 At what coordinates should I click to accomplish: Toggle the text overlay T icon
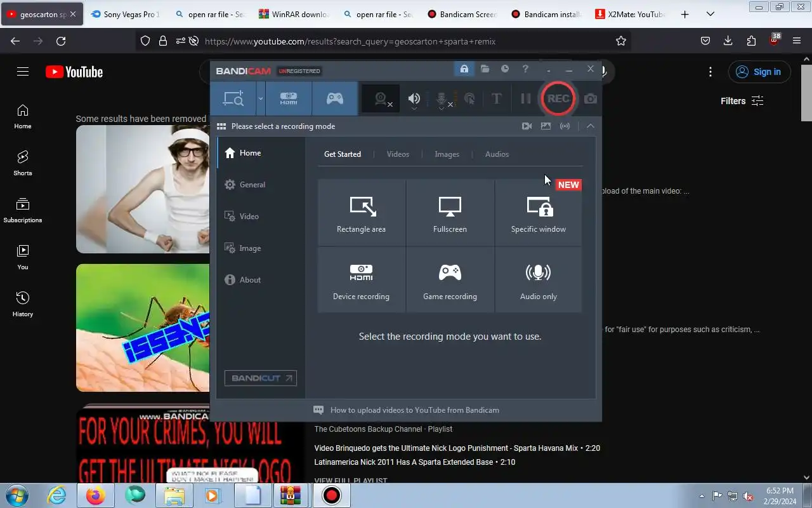496,98
